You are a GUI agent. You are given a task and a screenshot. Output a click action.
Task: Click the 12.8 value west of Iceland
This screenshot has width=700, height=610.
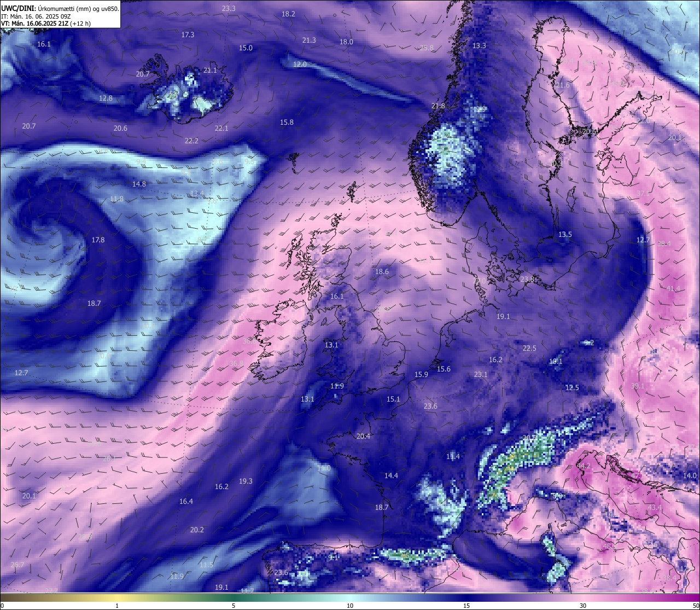point(106,98)
